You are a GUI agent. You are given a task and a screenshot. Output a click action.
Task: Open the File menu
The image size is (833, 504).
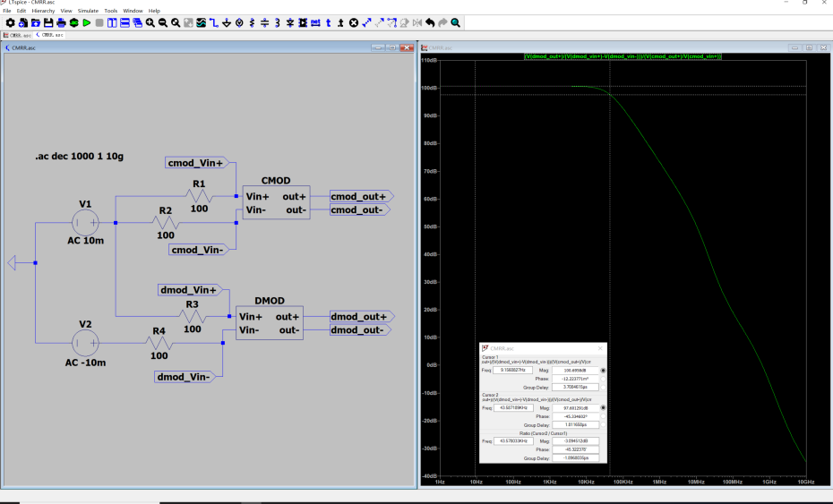click(7, 11)
